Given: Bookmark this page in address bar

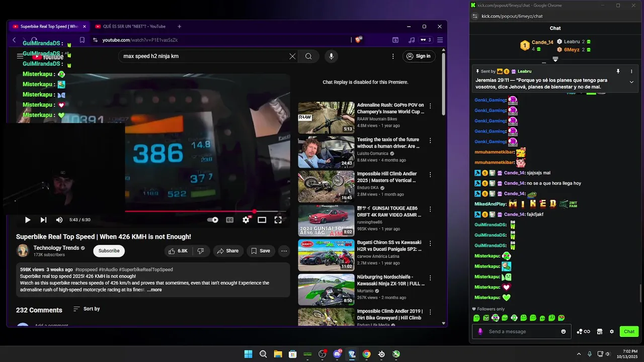Looking at the screenshot, I should pos(82,40).
